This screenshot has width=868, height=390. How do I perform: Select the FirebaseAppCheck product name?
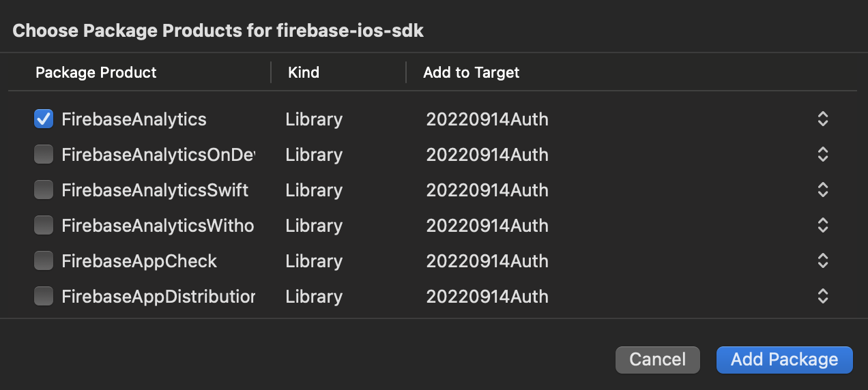click(x=139, y=261)
